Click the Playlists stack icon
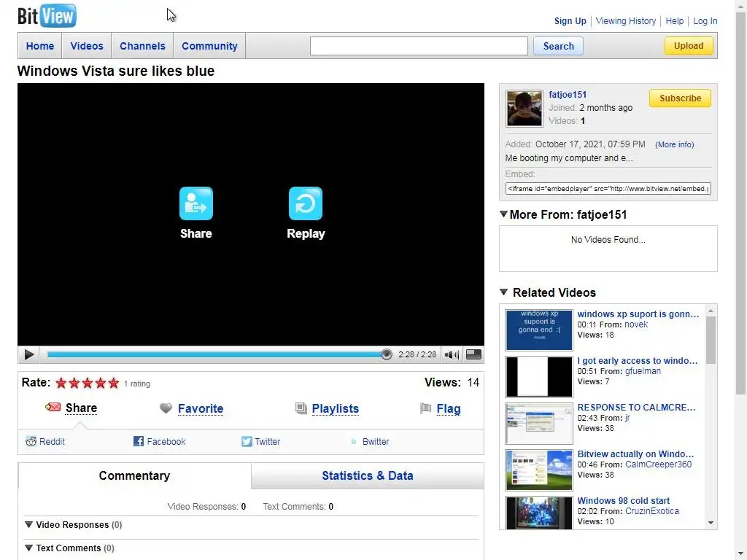The width and height of the screenshot is (747, 560). tap(301, 408)
